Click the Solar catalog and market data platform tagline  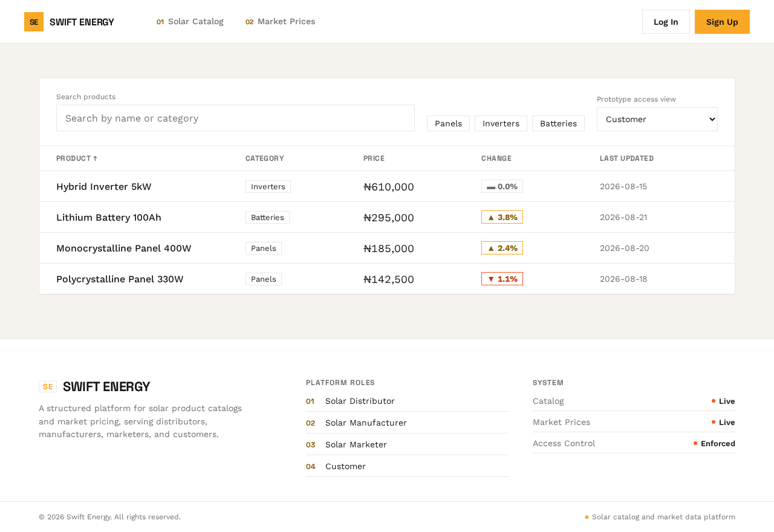pyautogui.click(x=660, y=517)
